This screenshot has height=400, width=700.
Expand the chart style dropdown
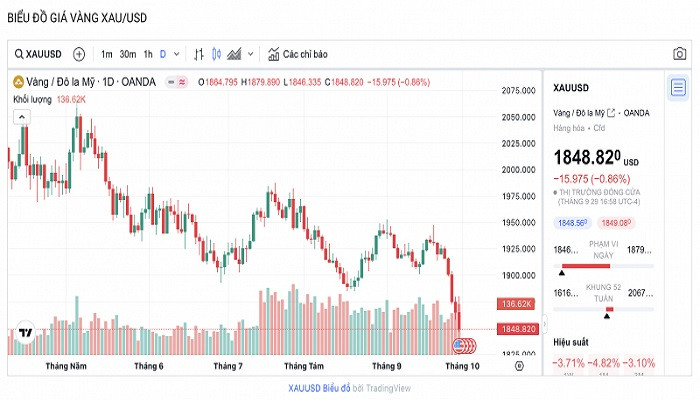point(250,54)
